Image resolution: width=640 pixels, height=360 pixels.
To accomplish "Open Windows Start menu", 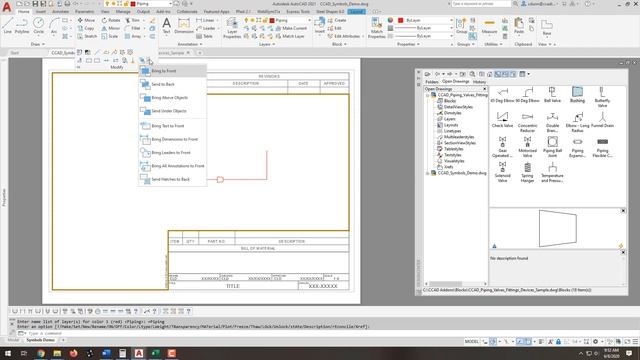I will (8, 353).
